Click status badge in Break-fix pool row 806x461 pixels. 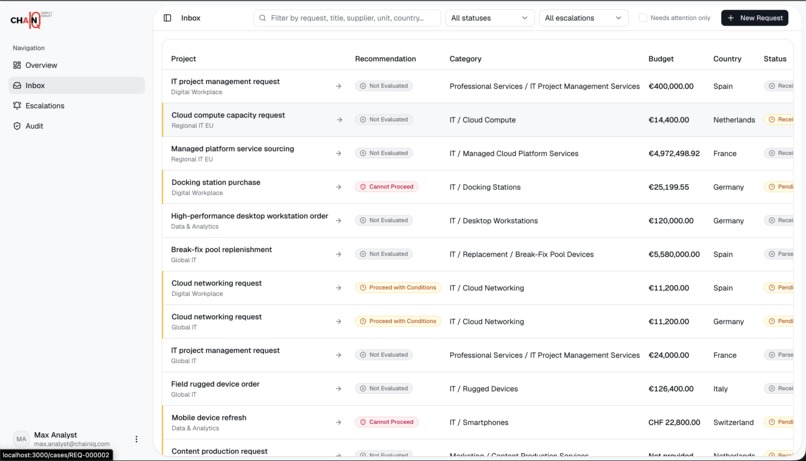pos(779,254)
